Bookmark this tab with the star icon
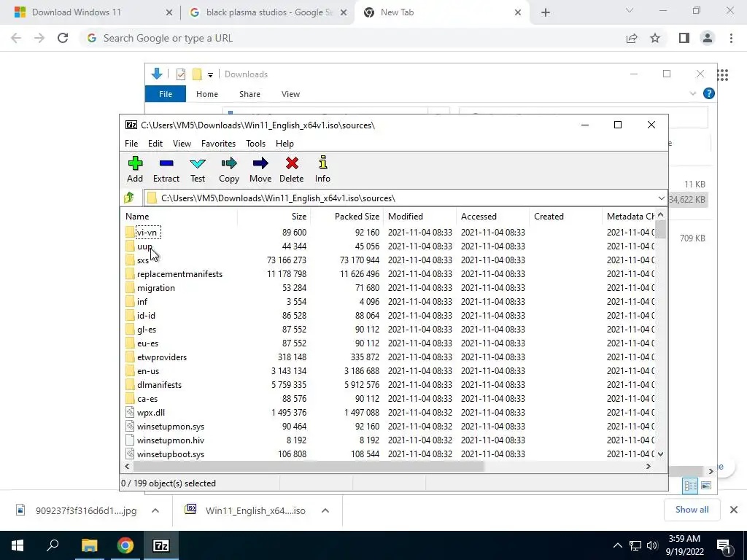Image resolution: width=747 pixels, height=560 pixels. (x=655, y=38)
